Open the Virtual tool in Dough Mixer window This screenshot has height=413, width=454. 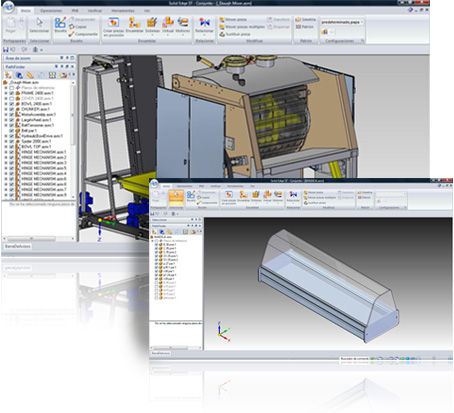(x=168, y=26)
